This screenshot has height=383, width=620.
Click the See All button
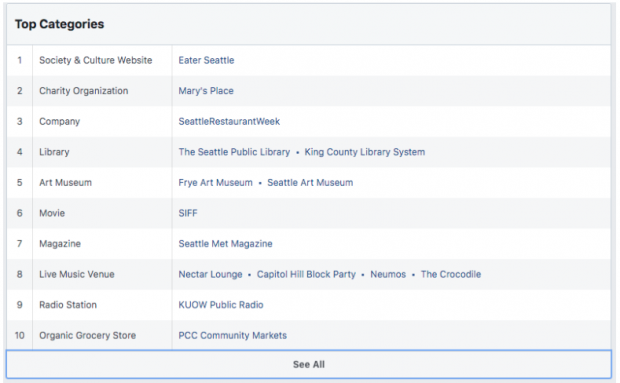[309, 364]
